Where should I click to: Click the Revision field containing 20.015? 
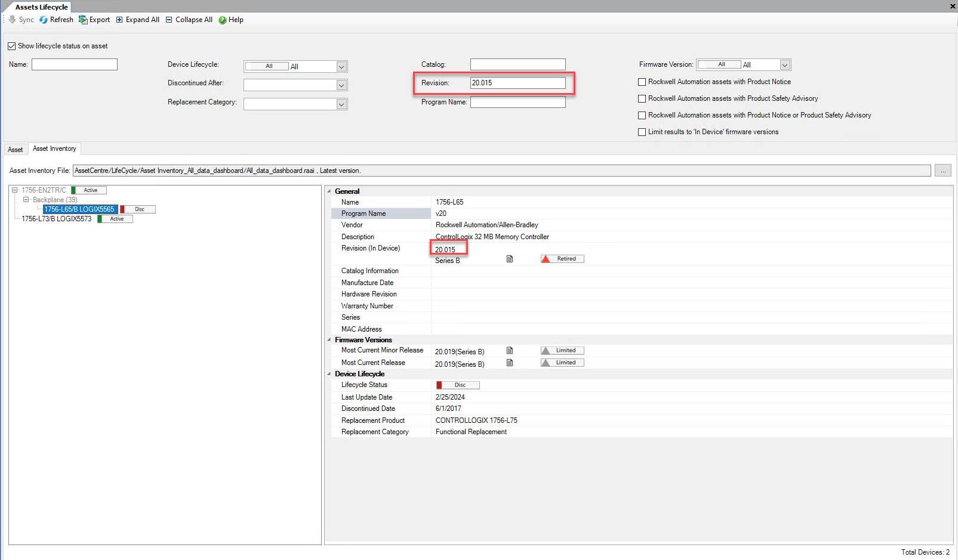pos(518,83)
